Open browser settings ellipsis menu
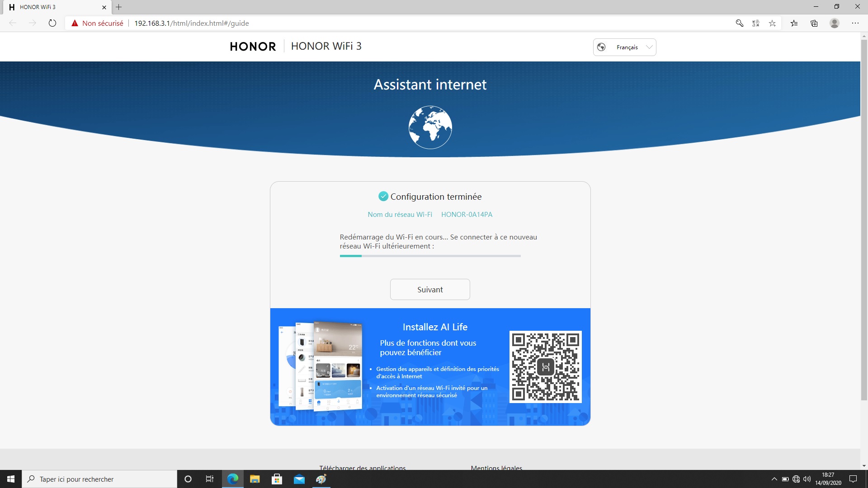 (x=855, y=23)
